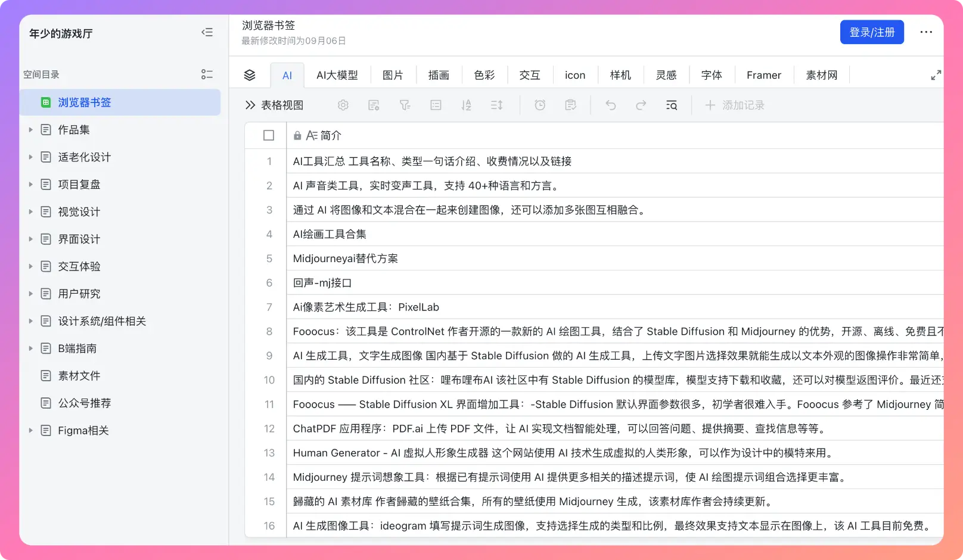This screenshot has width=963, height=560.
Task: Collapse the sidebar with the top-left collapse icon
Action: click(x=207, y=32)
